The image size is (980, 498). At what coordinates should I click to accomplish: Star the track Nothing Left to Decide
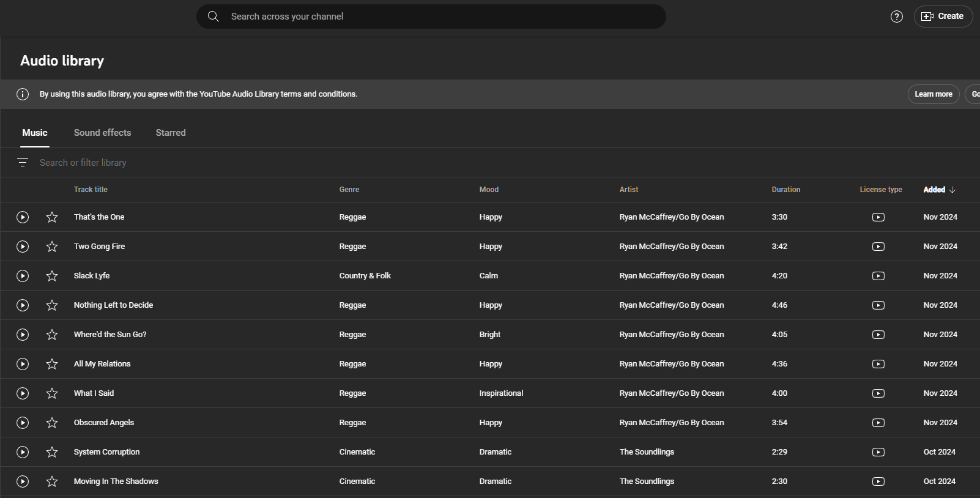[x=52, y=305]
